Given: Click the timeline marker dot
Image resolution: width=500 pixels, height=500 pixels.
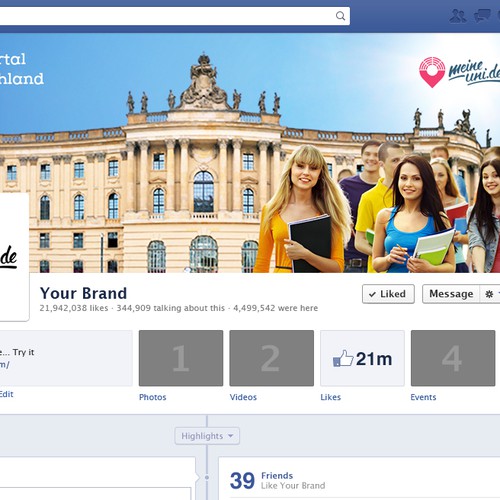Looking at the screenshot, I should (x=207, y=477).
